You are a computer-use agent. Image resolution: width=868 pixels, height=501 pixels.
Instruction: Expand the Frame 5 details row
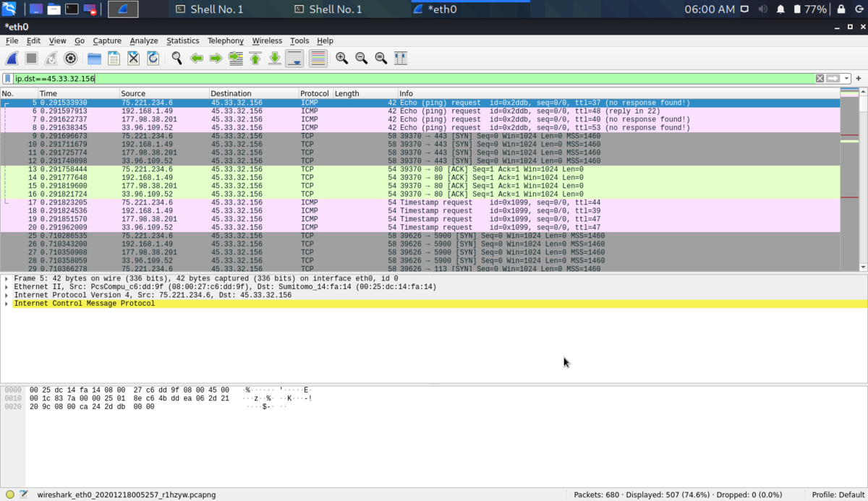[x=7, y=278]
